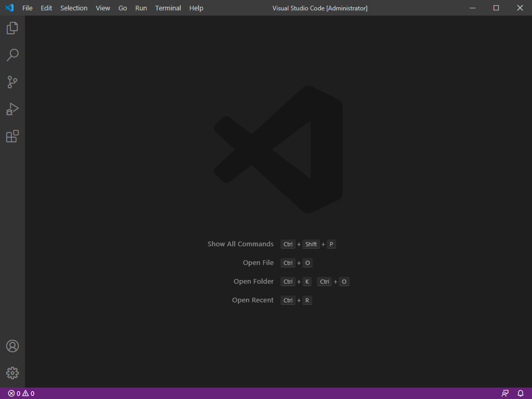Screen dimensions: 532x399
Task: Click the Shift key hint
Action: 311,244
